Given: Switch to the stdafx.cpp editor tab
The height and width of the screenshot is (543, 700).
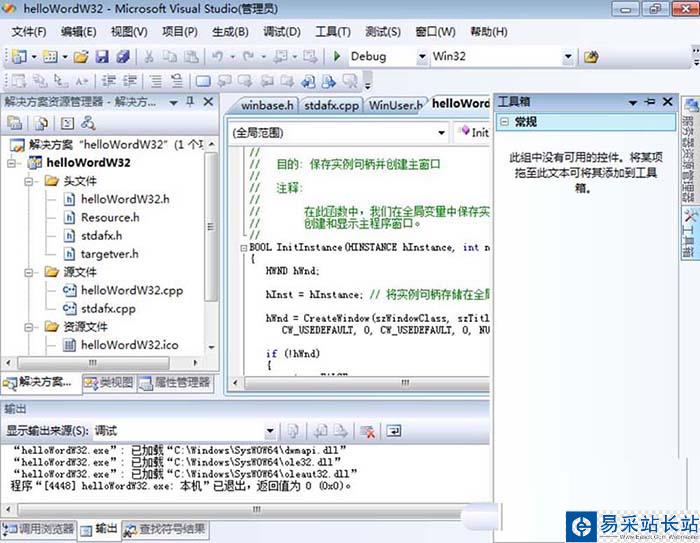Looking at the screenshot, I should click(x=331, y=105).
